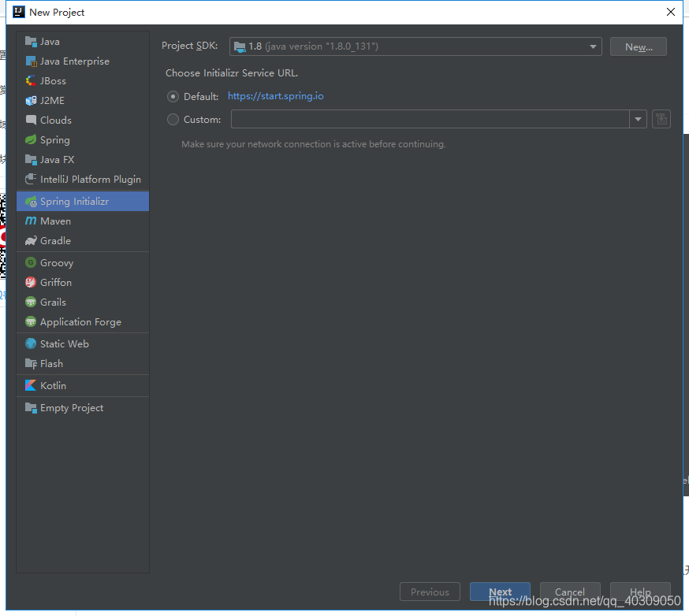689x616 pixels.
Task: Select Griffon in the list
Action: [x=83, y=282]
